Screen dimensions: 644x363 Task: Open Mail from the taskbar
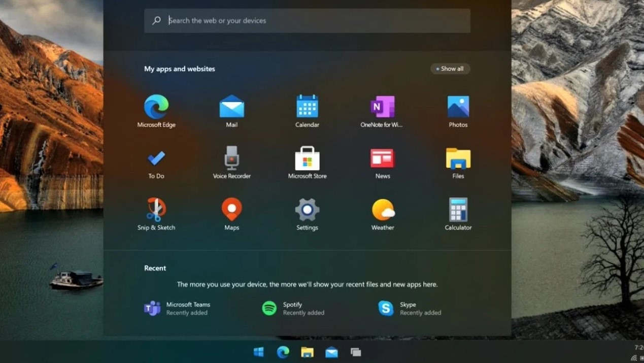tap(331, 352)
